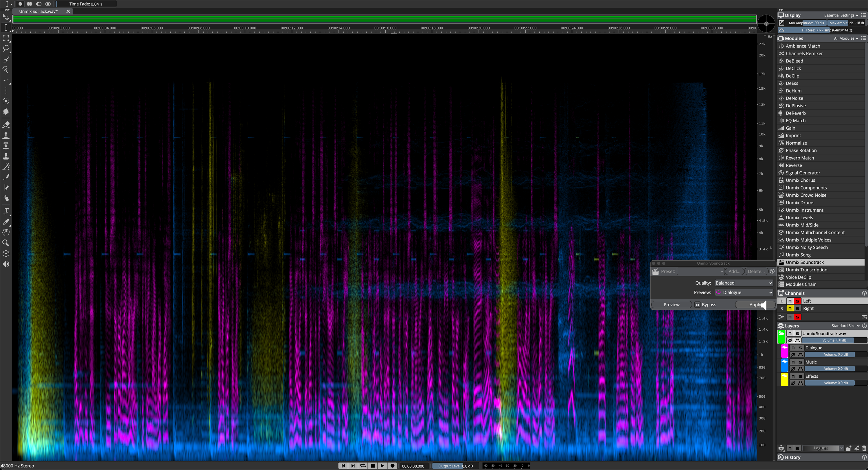868x470 pixels.
Task: Open the Quality dropdown set to Balanced
Action: click(x=743, y=283)
